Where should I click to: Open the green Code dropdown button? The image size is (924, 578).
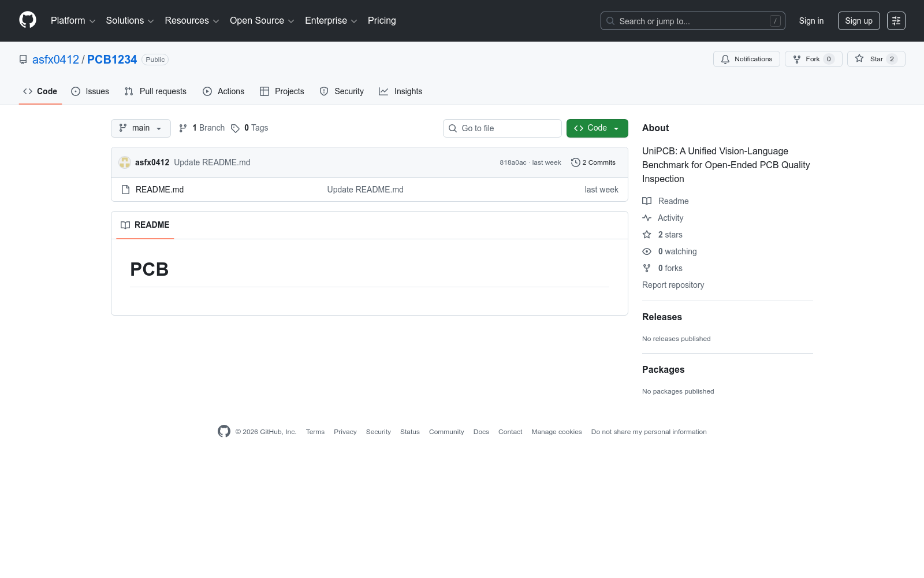point(597,128)
